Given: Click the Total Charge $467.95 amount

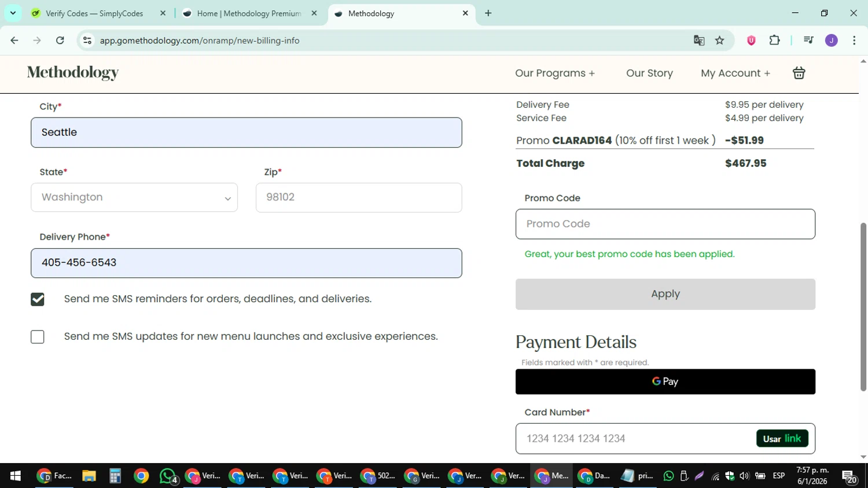Looking at the screenshot, I should (x=745, y=163).
